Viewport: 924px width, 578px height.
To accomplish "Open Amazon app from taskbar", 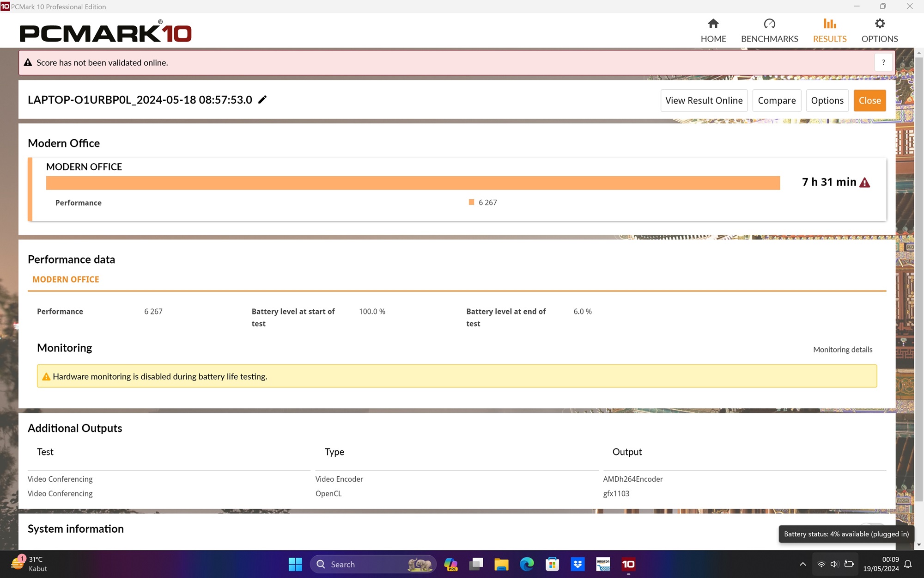I will (603, 564).
